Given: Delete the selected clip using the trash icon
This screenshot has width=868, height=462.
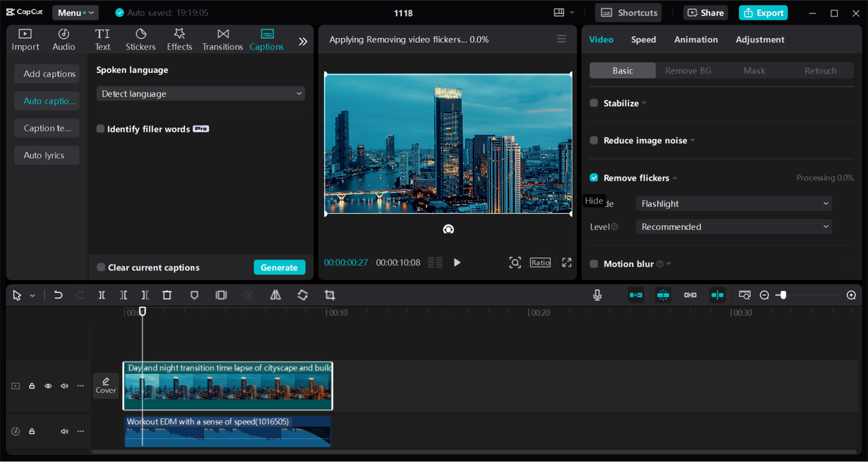Looking at the screenshot, I should 167,295.
